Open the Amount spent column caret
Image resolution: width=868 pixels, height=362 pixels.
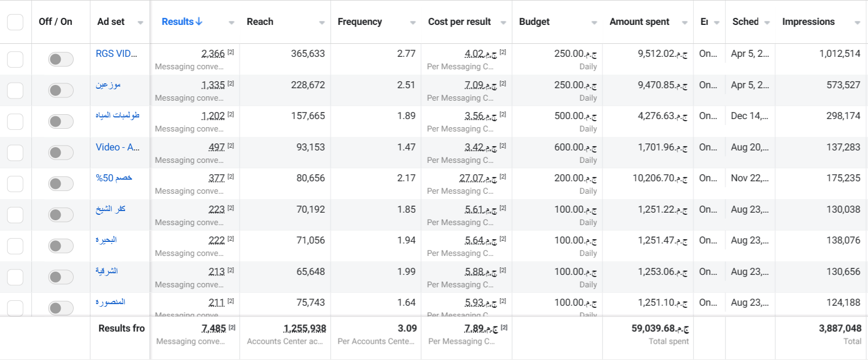coord(685,23)
